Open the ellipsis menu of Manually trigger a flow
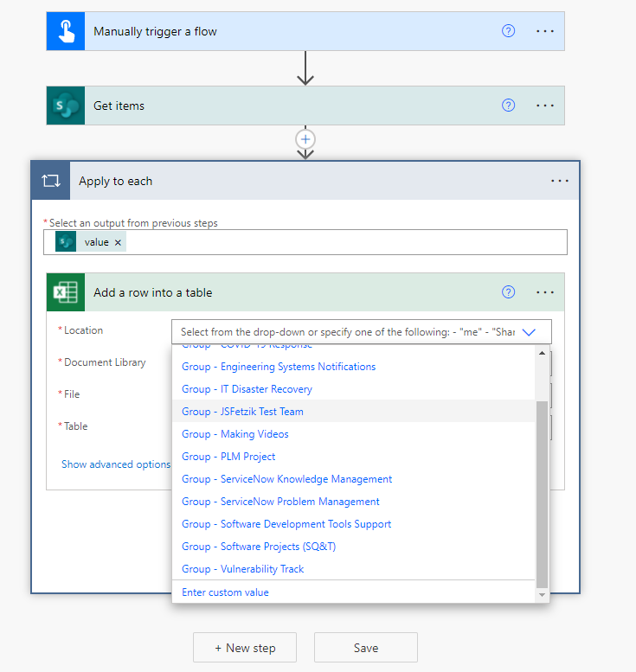 544,31
